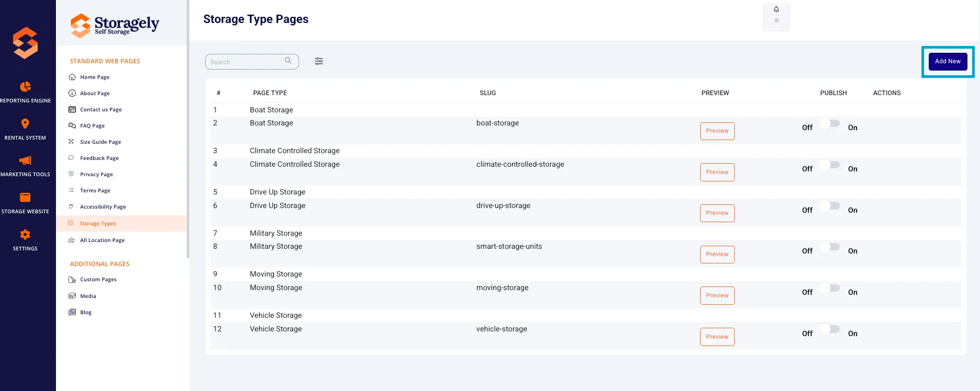
Task: Click the SLUG column header
Action: click(488, 93)
